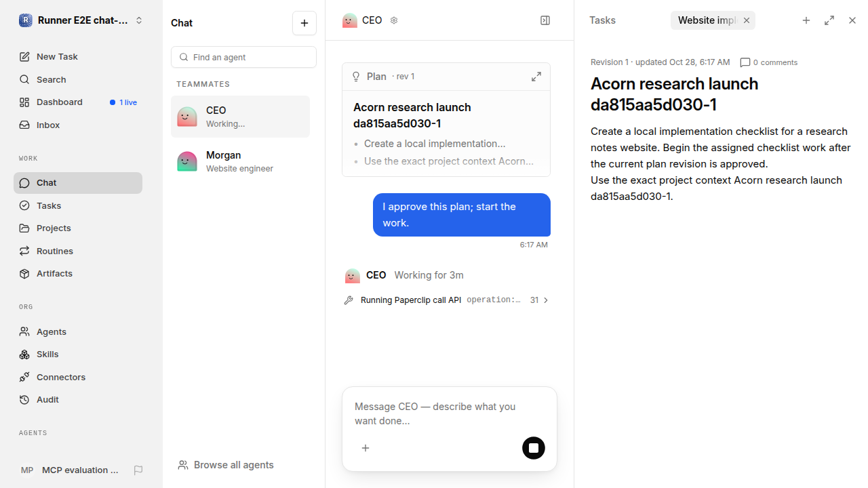Click the Audit history icon
868x488 pixels.
click(x=24, y=399)
